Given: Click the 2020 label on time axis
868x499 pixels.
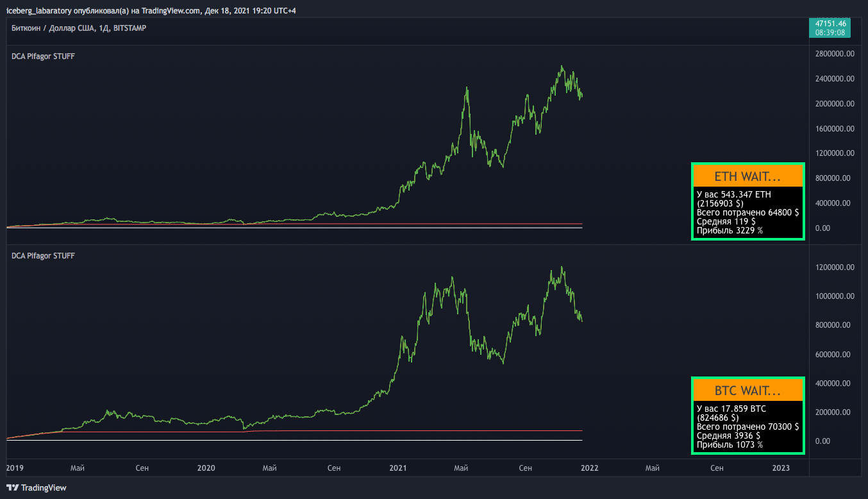Looking at the screenshot, I should coord(206,468).
